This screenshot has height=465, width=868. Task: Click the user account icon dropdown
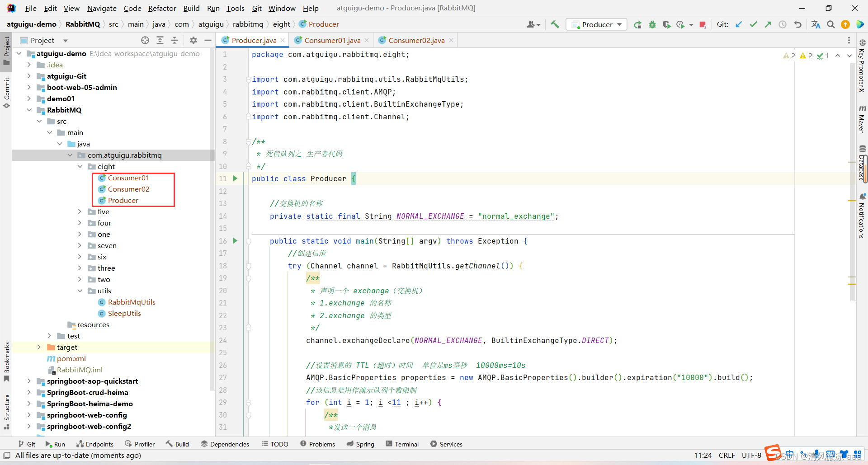pyautogui.click(x=533, y=24)
